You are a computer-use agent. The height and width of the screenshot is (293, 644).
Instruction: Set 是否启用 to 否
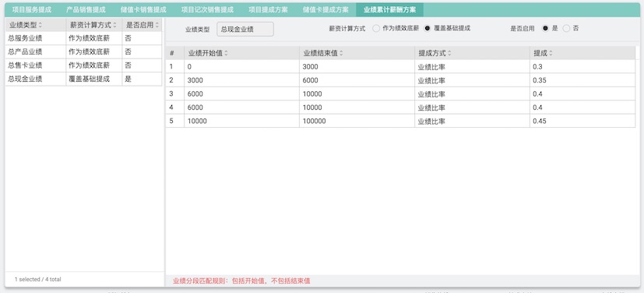click(x=566, y=28)
